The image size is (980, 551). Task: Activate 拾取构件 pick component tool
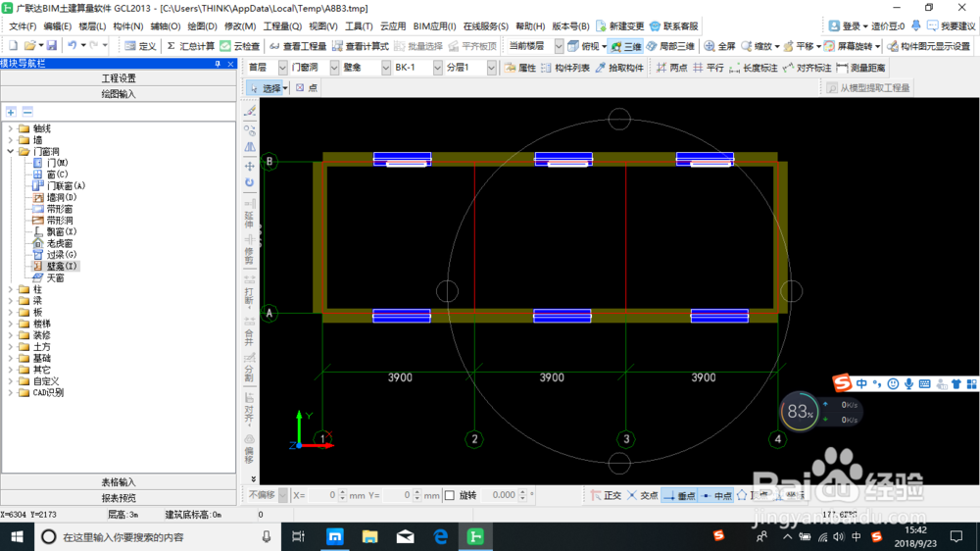(x=619, y=68)
